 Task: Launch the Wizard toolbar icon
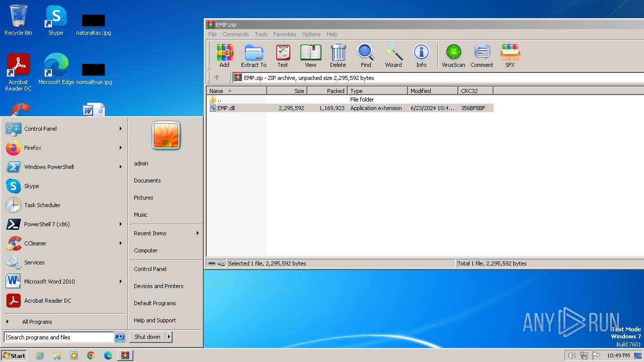[x=393, y=56]
